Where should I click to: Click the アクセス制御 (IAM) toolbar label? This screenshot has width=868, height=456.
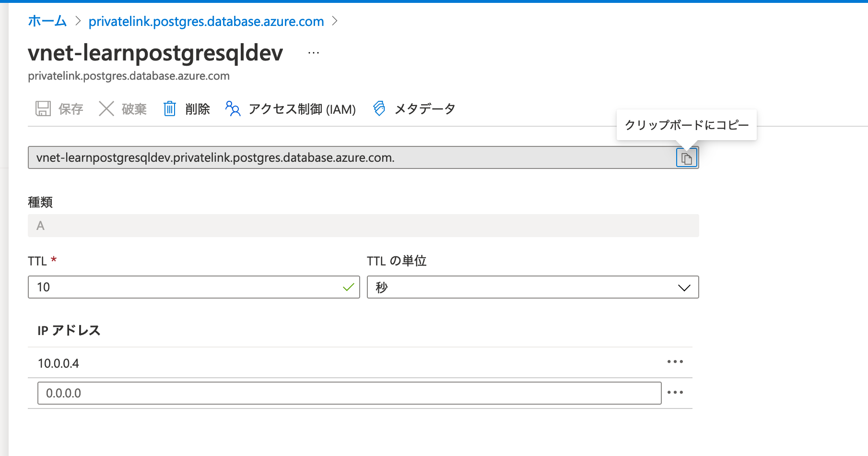click(x=302, y=109)
